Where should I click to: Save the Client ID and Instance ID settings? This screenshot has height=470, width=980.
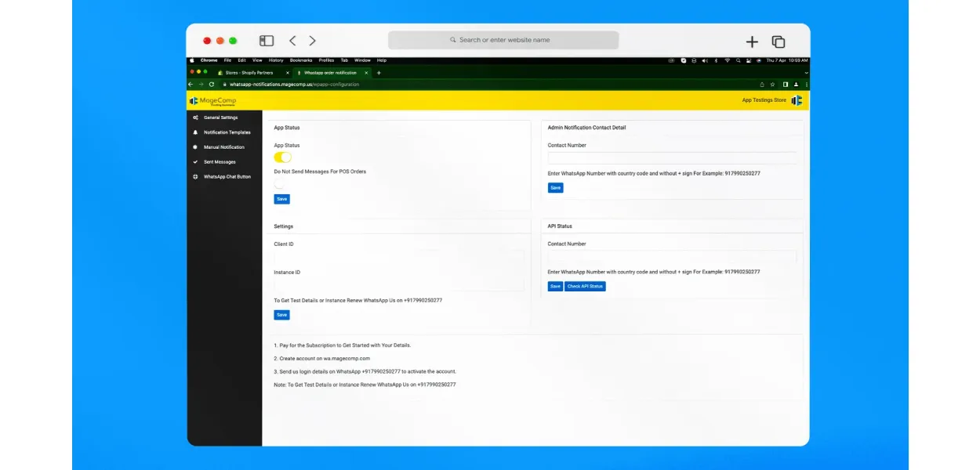tap(281, 315)
